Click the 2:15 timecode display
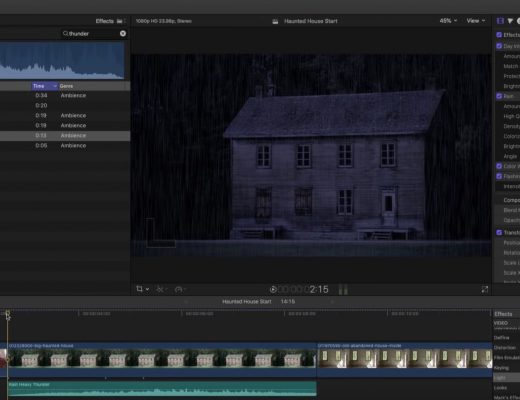Screen dimensions: 520x400 (303, 289)
